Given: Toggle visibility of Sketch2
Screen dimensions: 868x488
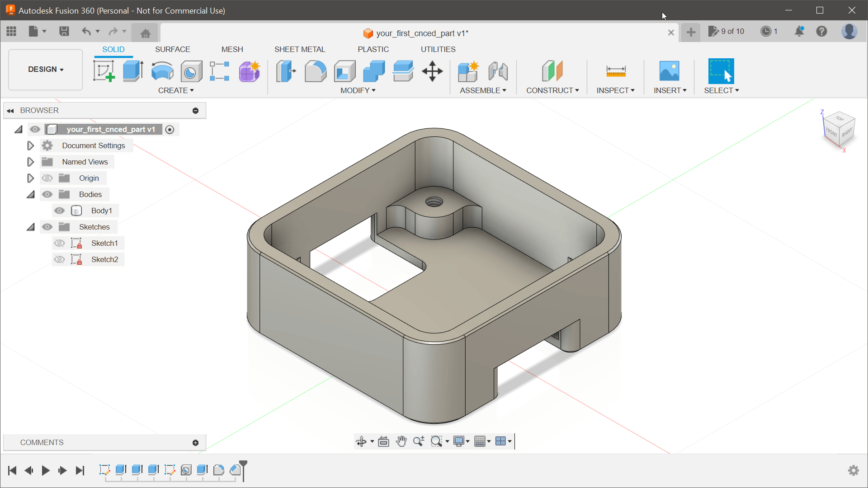Looking at the screenshot, I should coord(59,259).
